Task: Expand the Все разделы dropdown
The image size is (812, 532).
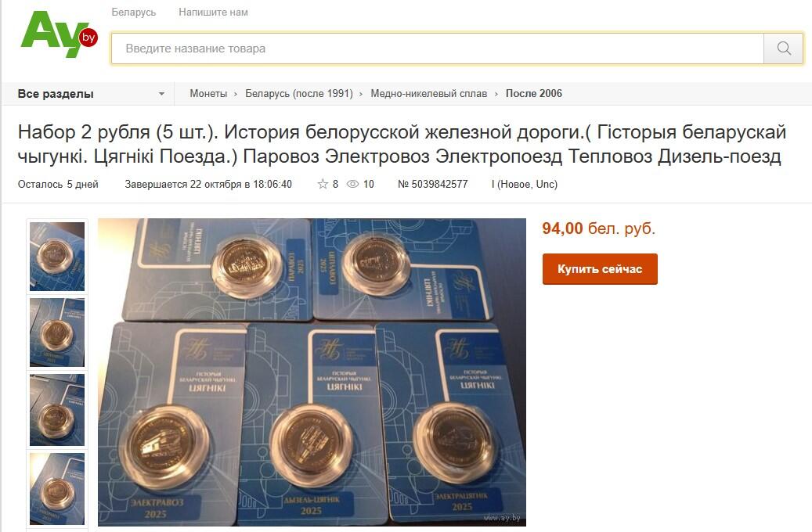Action: pyautogui.click(x=91, y=94)
